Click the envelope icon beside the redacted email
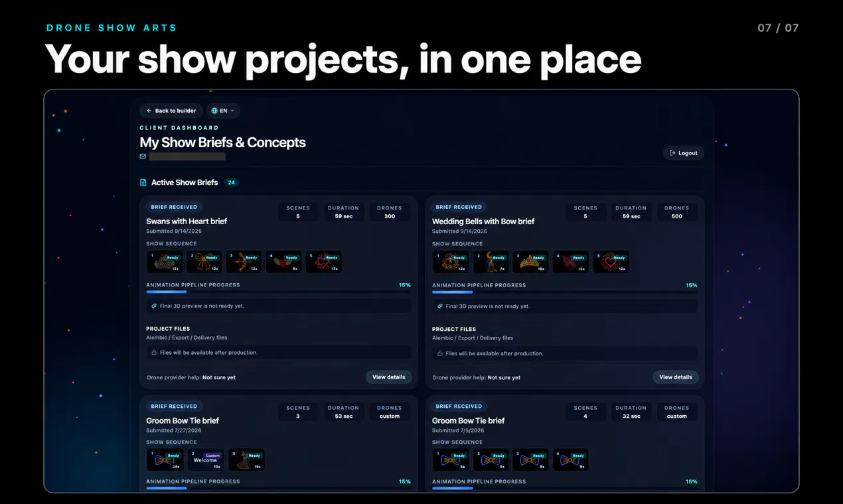This screenshot has height=504, width=843. (x=143, y=157)
